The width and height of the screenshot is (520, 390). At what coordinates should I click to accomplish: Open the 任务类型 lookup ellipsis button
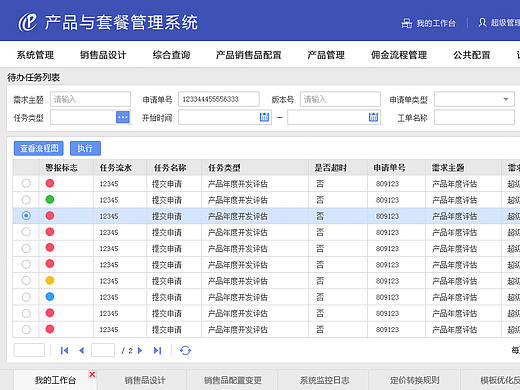coord(123,117)
